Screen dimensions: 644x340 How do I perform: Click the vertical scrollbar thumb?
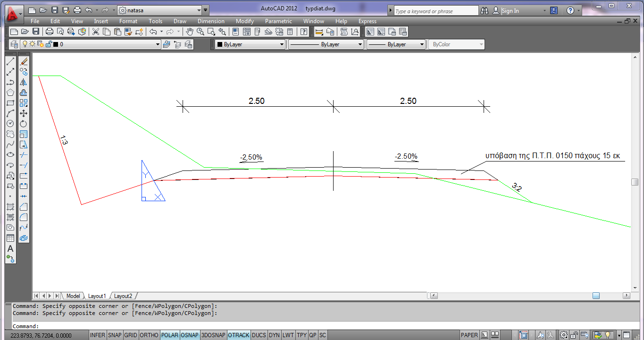point(635,182)
